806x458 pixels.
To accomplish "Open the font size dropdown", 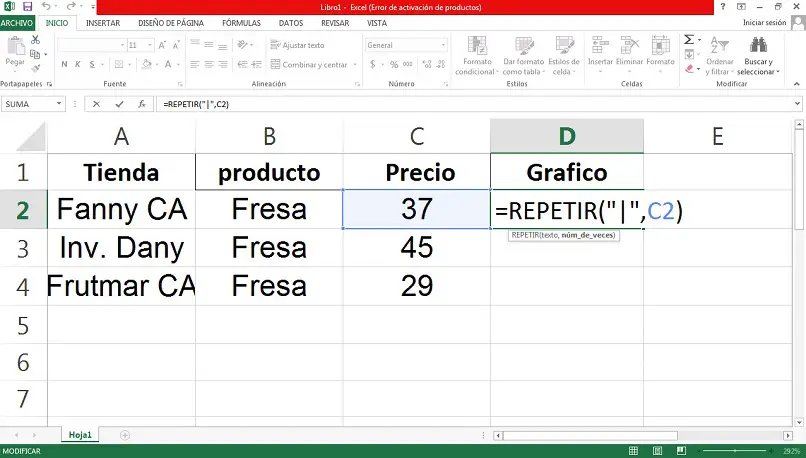I will [x=150, y=45].
